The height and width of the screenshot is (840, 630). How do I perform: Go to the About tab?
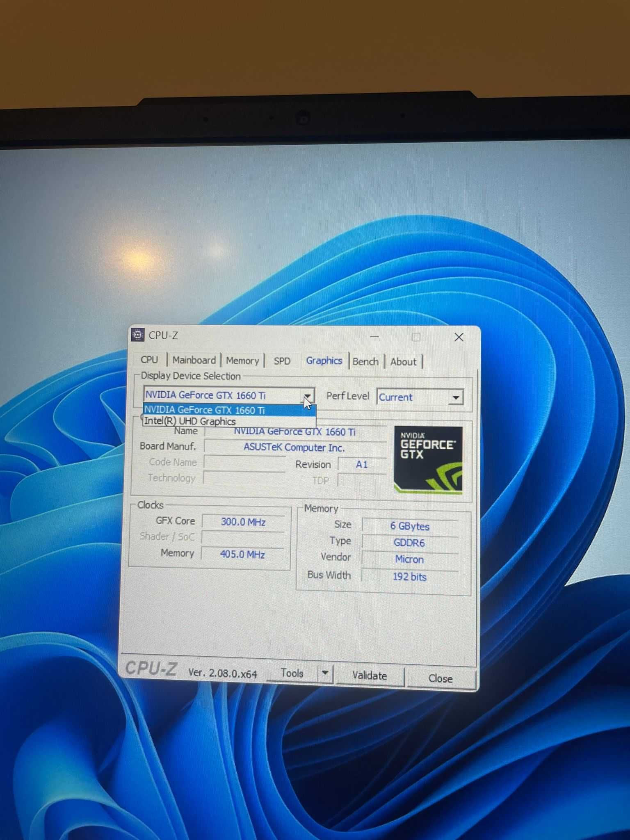(x=403, y=362)
